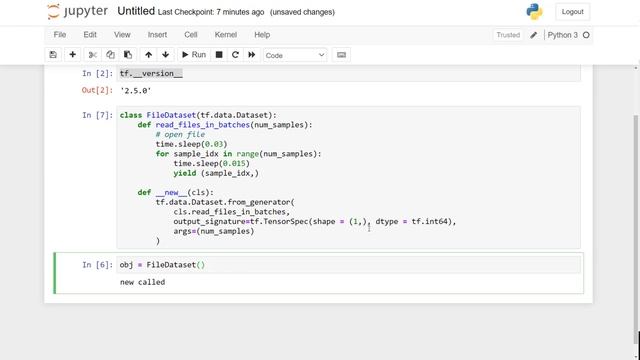640x360 pixels.
Task: Click the Last Checkpoint text
Action: (x=211, y=12)
